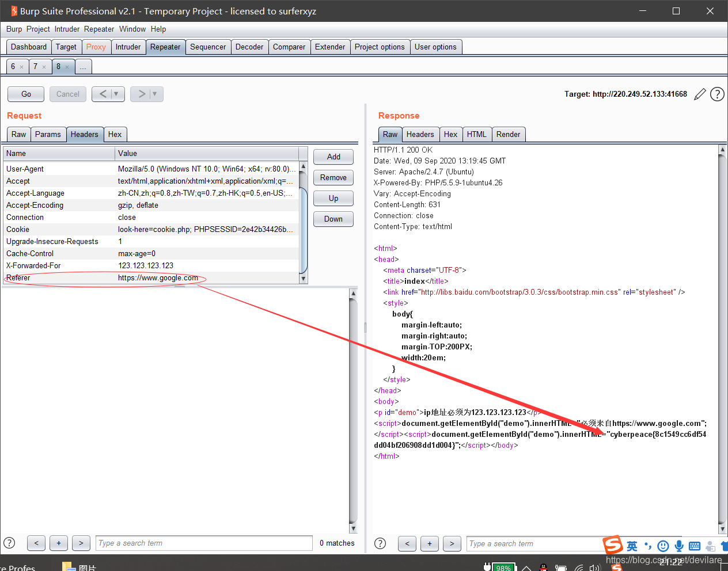Click headers table scrollbar down arrow
The image size is (728, 571).
point(304,279)
